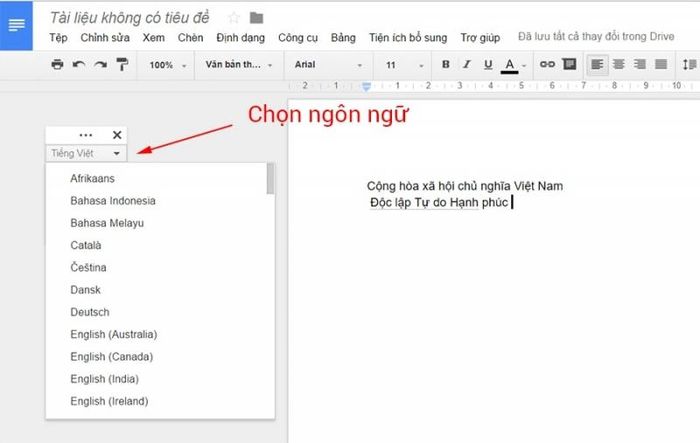Open the Bảng menu
700x443 pixels.
(x=343, y=38)
